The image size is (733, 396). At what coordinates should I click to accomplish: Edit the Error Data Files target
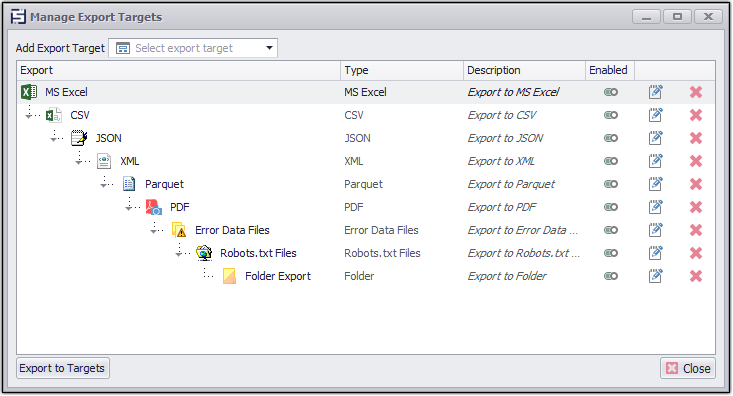pyautogui.click(x=655, y=230)
